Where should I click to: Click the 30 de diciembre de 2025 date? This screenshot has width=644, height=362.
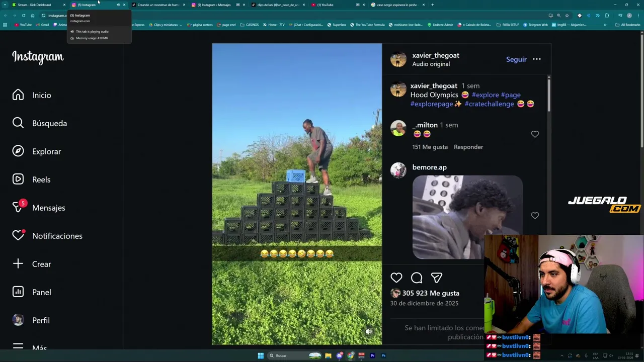click(424, 303)
